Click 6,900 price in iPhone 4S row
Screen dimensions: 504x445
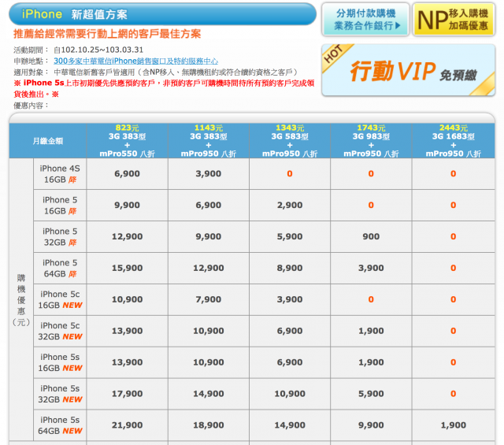point(128,173)
